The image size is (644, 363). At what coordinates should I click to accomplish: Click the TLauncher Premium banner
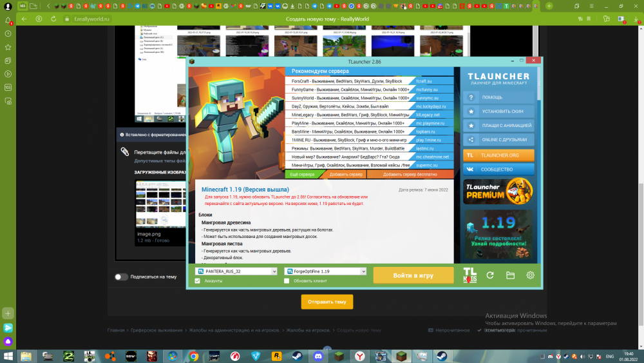498,191
